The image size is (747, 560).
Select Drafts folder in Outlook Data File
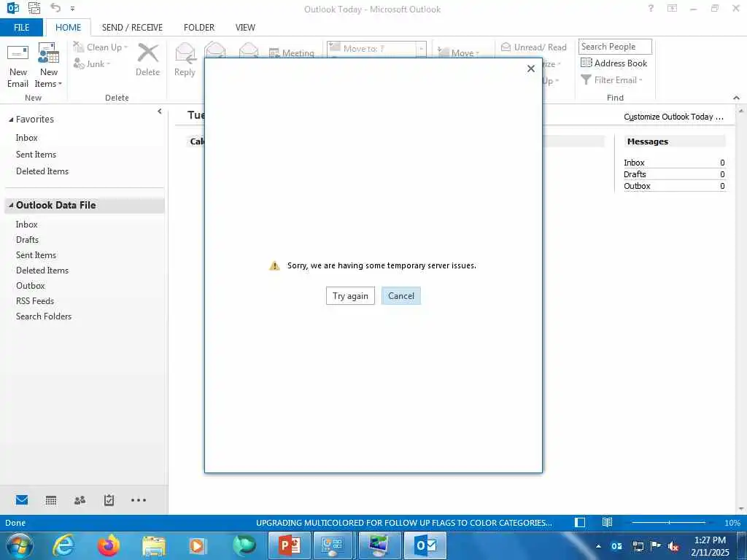[x=27, y=239]
